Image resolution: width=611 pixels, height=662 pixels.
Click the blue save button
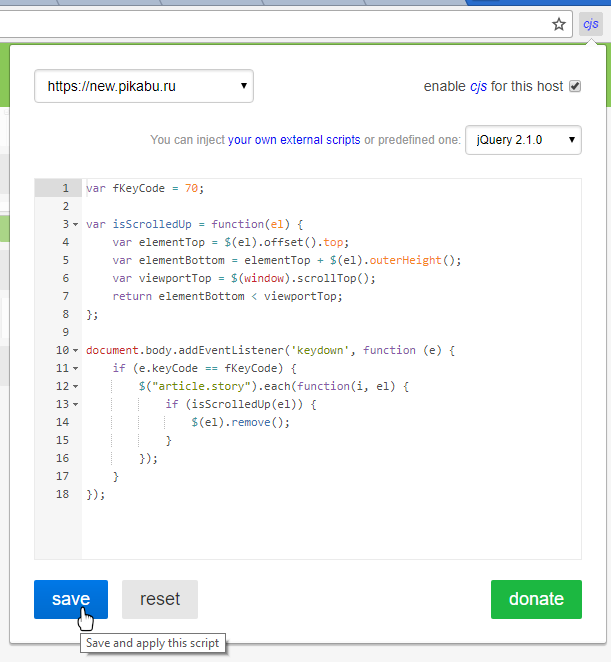[71, 599]
